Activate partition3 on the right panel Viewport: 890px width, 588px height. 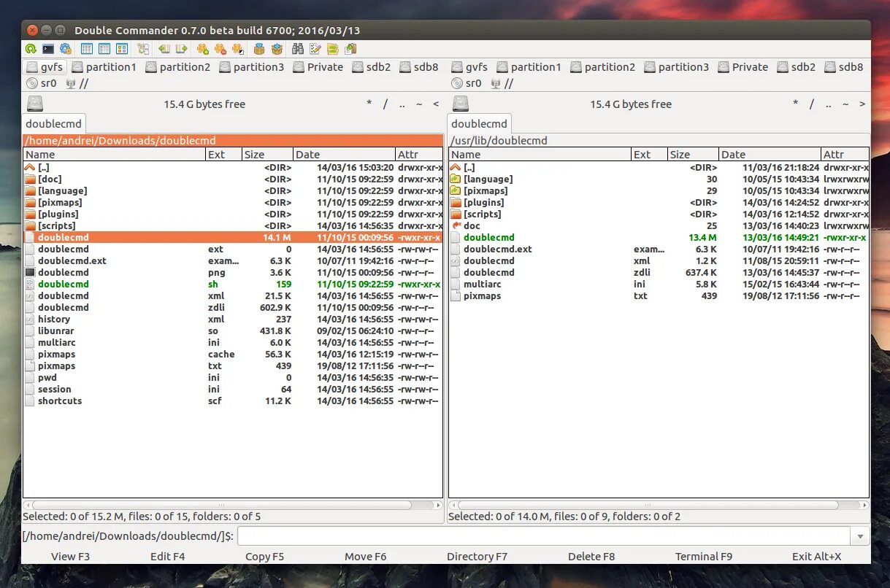[675, 66]
